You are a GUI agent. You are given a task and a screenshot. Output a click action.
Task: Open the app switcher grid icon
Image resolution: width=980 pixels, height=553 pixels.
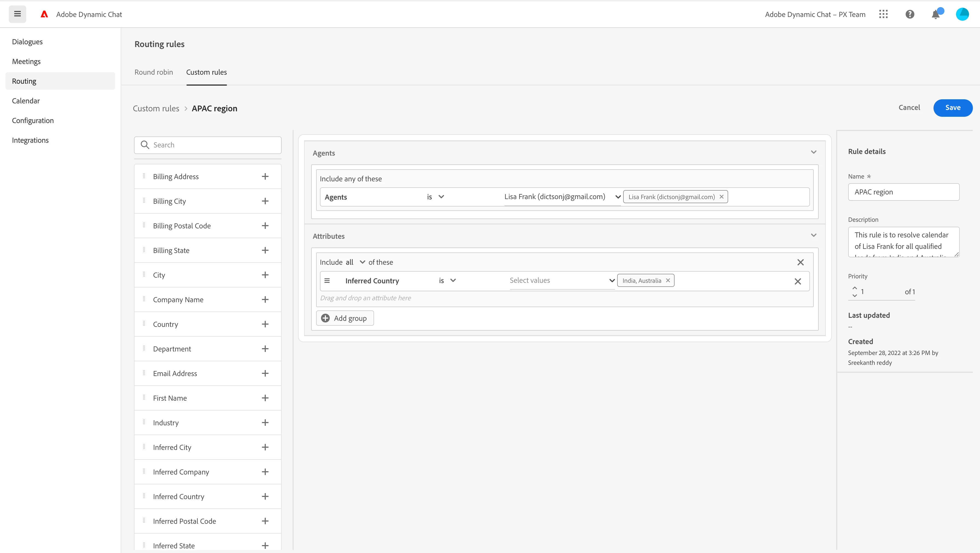point(883,14)
